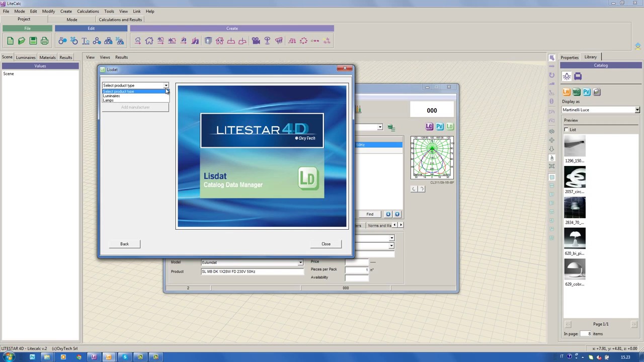Click the Back button in Lisdat dialog
The width and height of the screenshot is (644, 362).
coord(124,244)
